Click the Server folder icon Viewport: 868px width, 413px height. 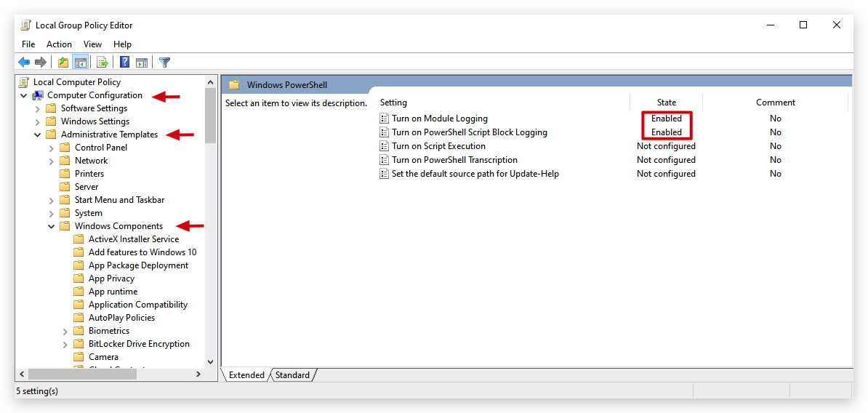coord(65,187)
